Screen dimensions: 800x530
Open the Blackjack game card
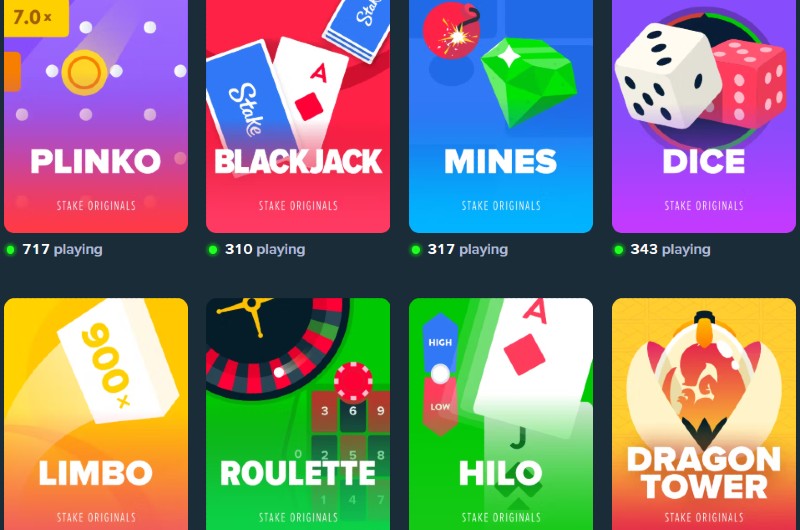coord(298,116)
